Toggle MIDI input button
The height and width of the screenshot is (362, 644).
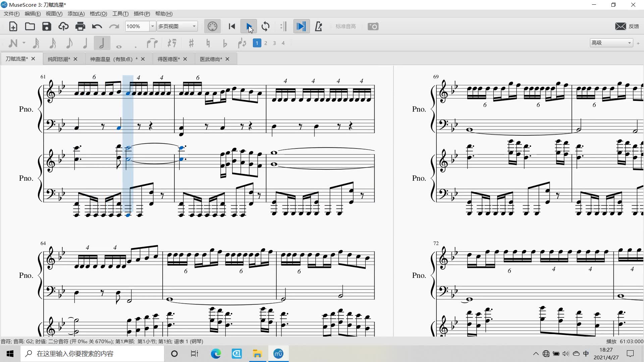point(212,26)
